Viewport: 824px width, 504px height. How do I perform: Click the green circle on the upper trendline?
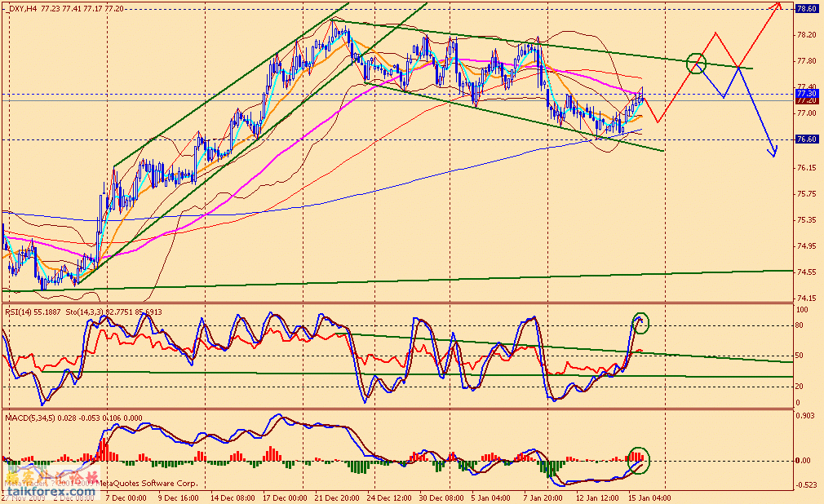tap(696, 62)
